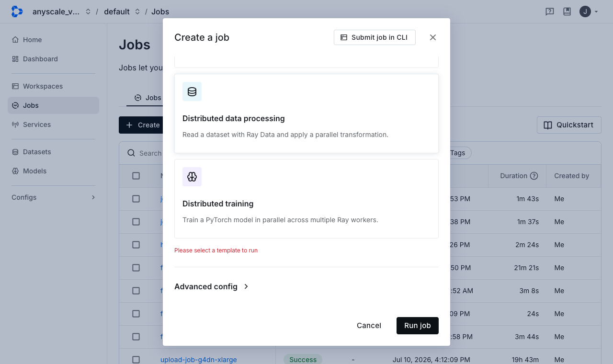Image resolution: width=613 pixels, height=364 pixels.
Task: Click the search magnifier icon
Action: 131,153
